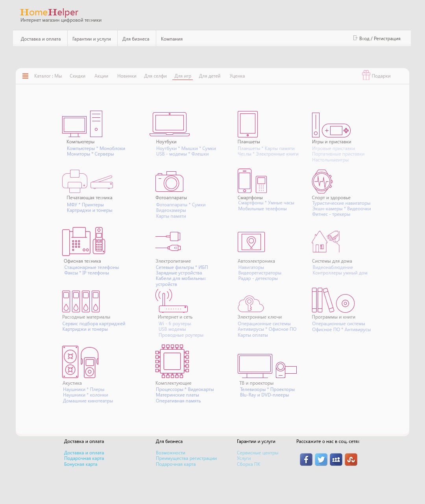Click the login arrow icon beside Вход
This screenshot has height=504, width=425.
[355, 38]
